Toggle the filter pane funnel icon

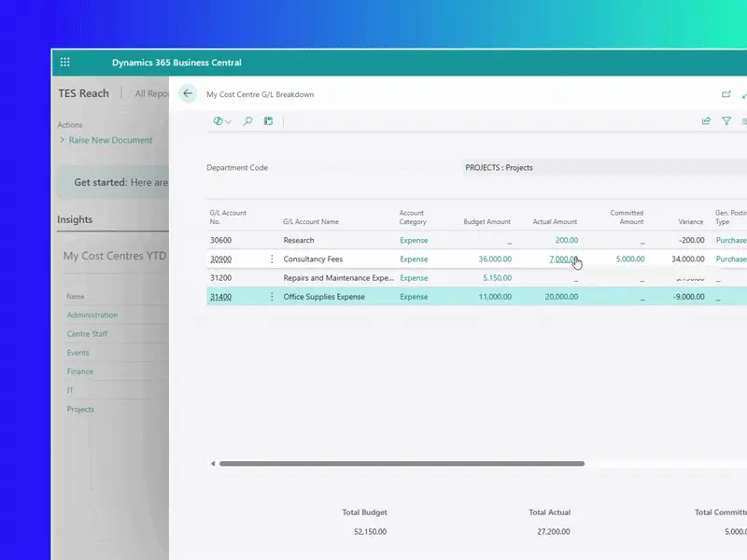[726, 121]
